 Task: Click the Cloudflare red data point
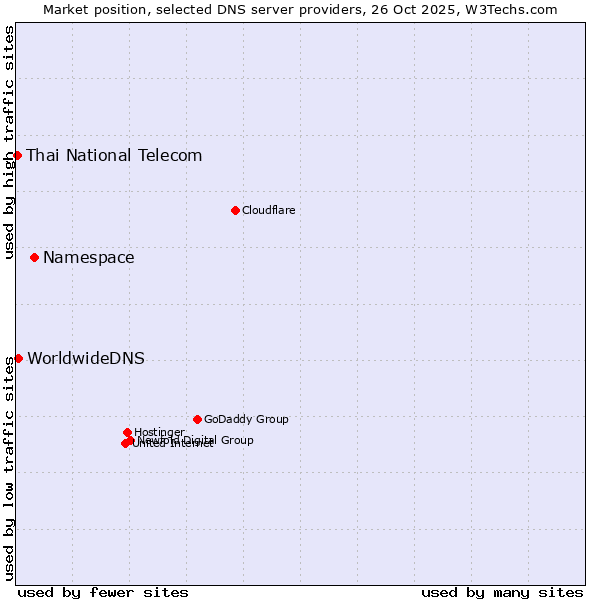(235, 210)
